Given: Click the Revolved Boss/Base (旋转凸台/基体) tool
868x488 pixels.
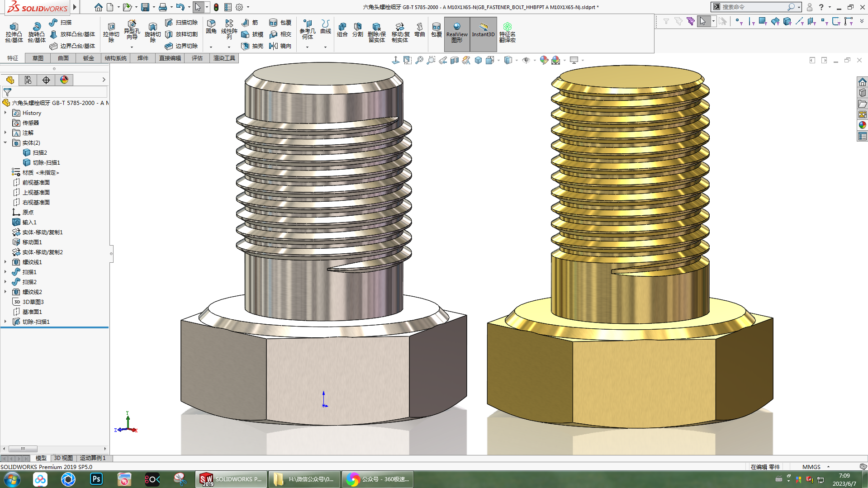Looking at the screenshot, I should click(x=37, y=33).
